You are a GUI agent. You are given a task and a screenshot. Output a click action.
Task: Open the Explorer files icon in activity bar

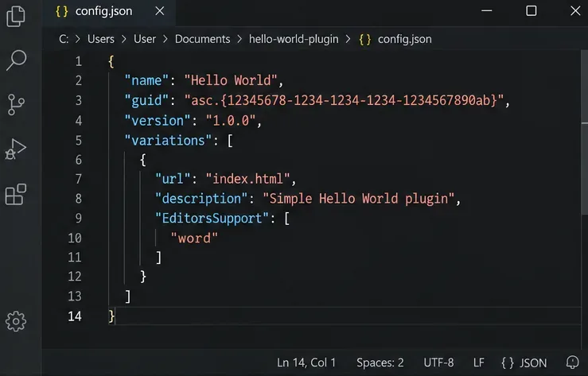point(16,16)
